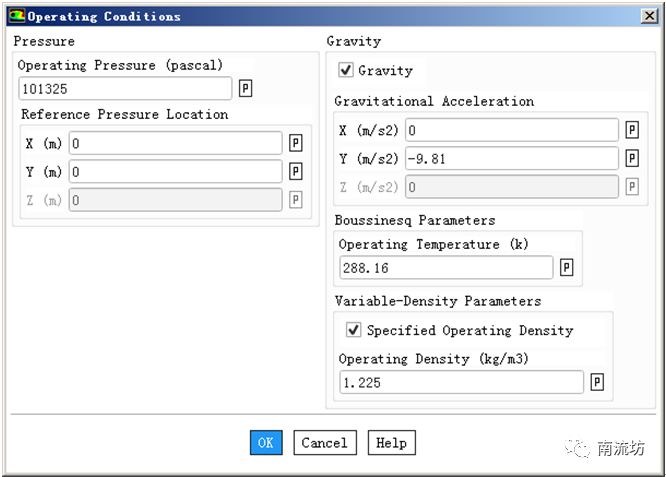Disable the Gravity checkbox
This screenshot has width=666, height=477.
pyautogui.click(x=346, y=70)
